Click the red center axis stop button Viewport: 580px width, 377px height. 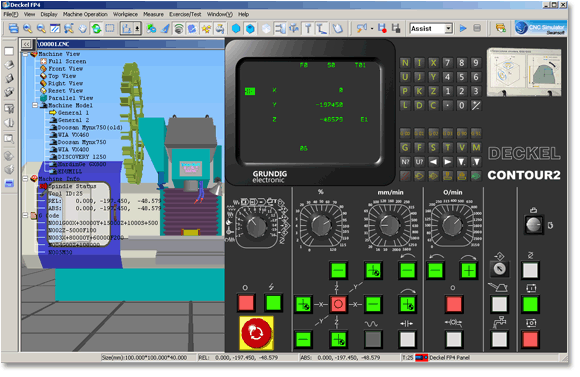point(338,304)
